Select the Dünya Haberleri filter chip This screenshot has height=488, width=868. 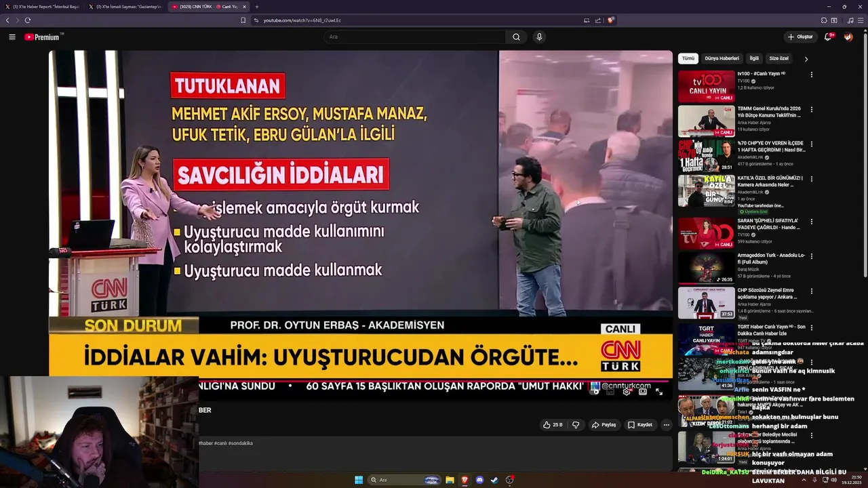click(x=722, y=58)
